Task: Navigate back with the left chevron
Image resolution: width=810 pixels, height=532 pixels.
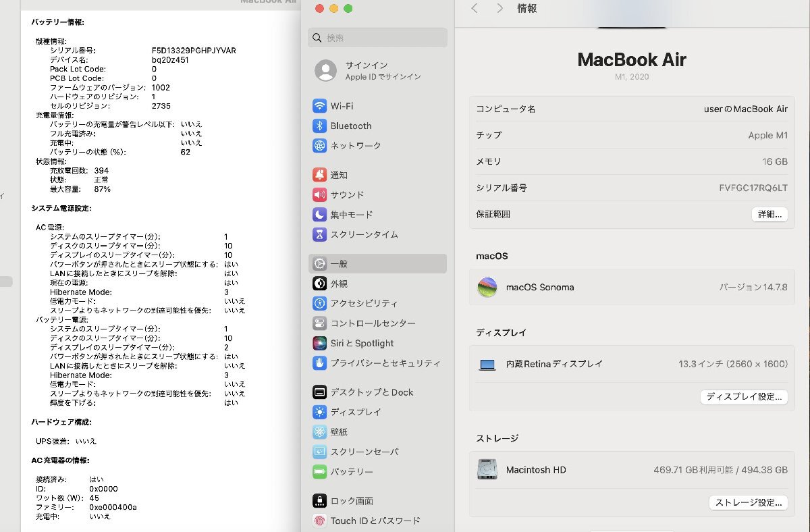Action: click(x=475, y=8)
